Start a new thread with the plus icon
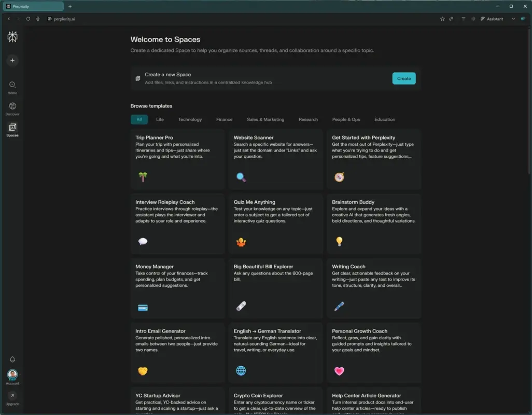 point(12,61)
